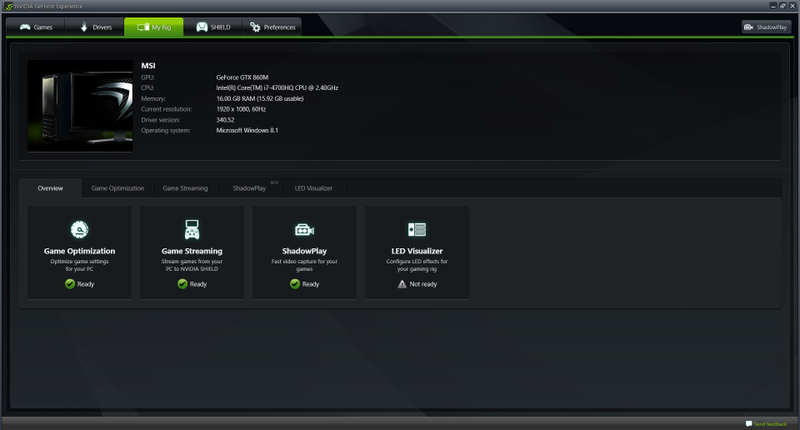The width and height of the screenshot is (800, 430).
Task: Click the camera icon on the top-right ShadowPlay button
Action: pos(748,27)
